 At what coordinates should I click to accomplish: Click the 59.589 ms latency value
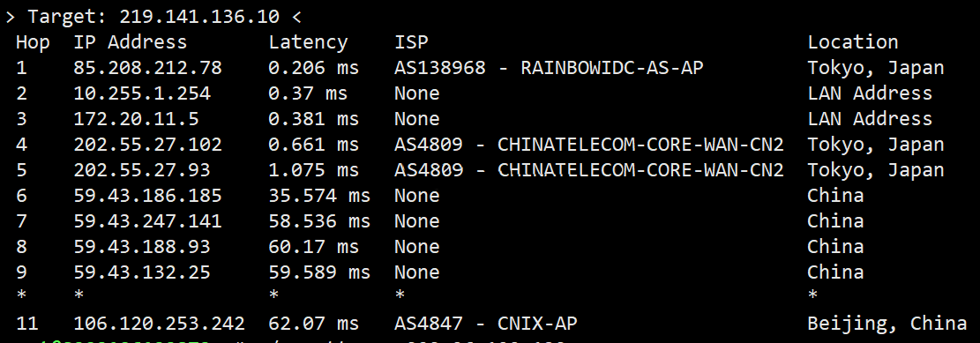[x=319, y=272]
